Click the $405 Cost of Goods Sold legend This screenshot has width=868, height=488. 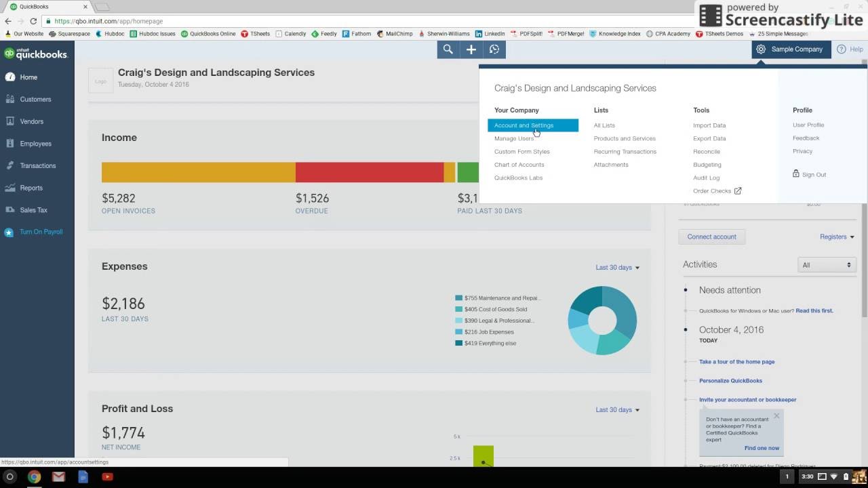pos(492,309)
